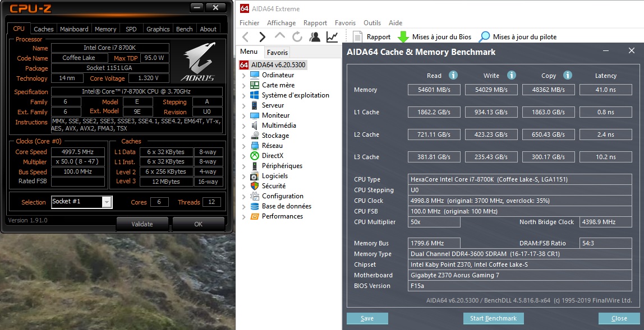The image size is (644, 330).
Task: Click the Memory Read value 54601 MB/s
Action: tap(434, 90)
